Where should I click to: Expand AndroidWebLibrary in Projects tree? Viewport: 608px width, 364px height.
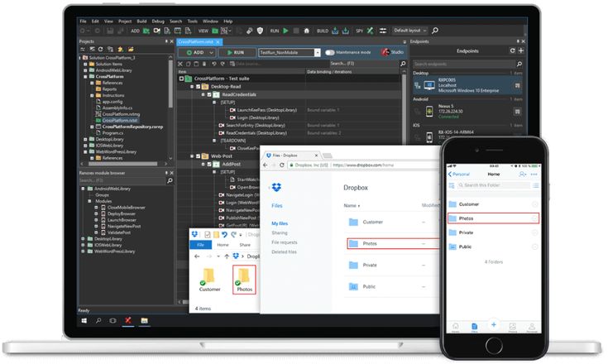click(85, 70)
